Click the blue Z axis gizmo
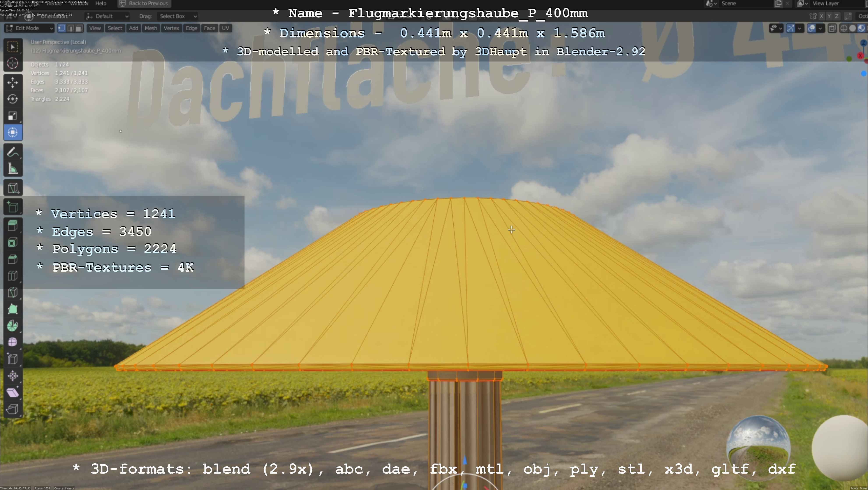868x490 pixels. tap(864, 43)
